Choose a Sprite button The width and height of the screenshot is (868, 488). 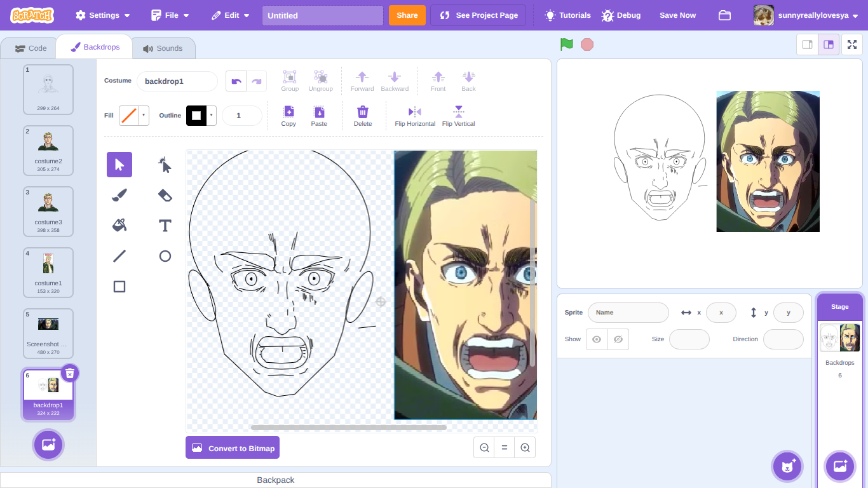tap(788, 466)
